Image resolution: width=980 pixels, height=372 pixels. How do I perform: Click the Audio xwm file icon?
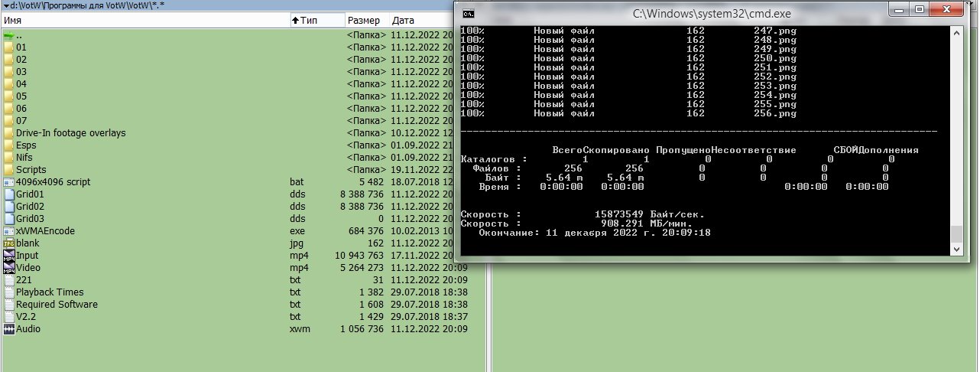tap(8, 329)
